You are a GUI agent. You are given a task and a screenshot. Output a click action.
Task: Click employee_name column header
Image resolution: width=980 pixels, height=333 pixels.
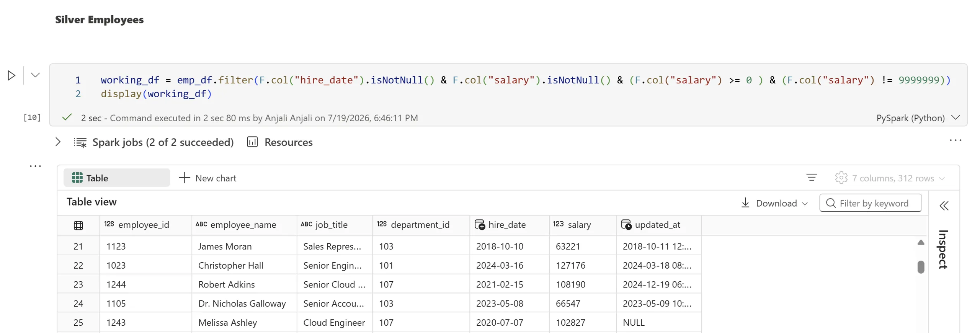[244, 225]
